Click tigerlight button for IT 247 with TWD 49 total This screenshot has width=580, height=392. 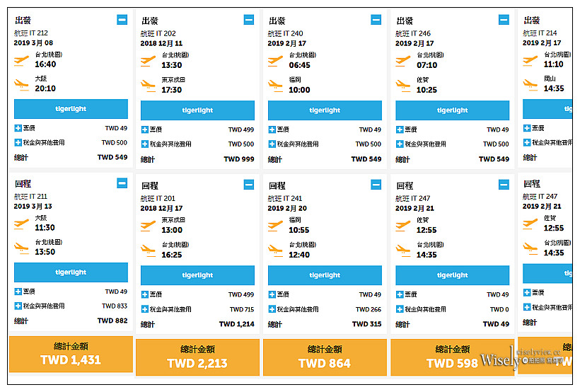[x=453, y=275]
